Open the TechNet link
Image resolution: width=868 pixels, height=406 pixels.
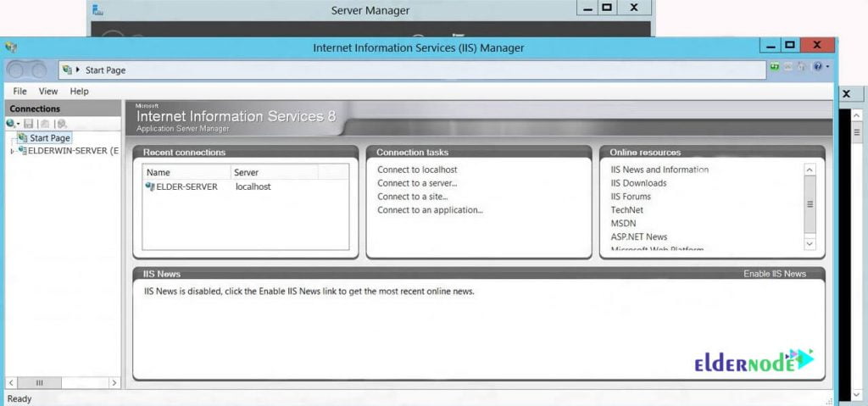point(627,210)
